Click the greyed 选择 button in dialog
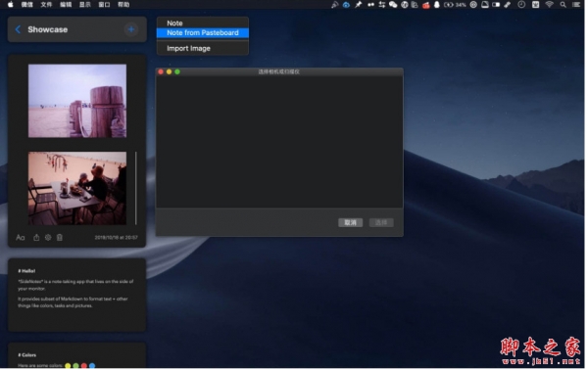This screenshot has width=588, height=369. coord(381,222)
